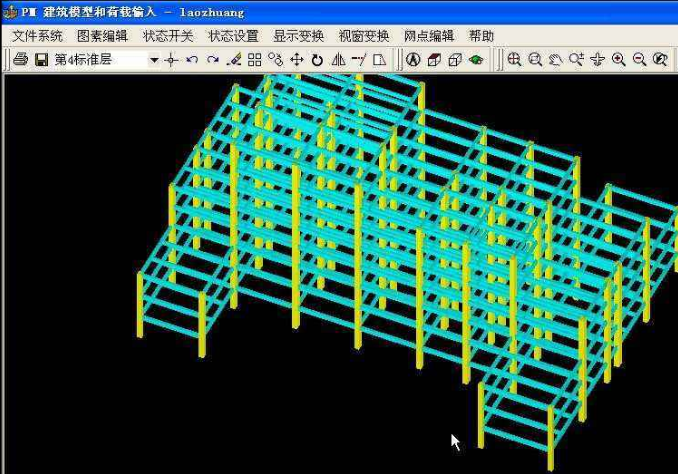Select the rotate tool
This screenshot has width=678, height=474.
coord(317,60)
